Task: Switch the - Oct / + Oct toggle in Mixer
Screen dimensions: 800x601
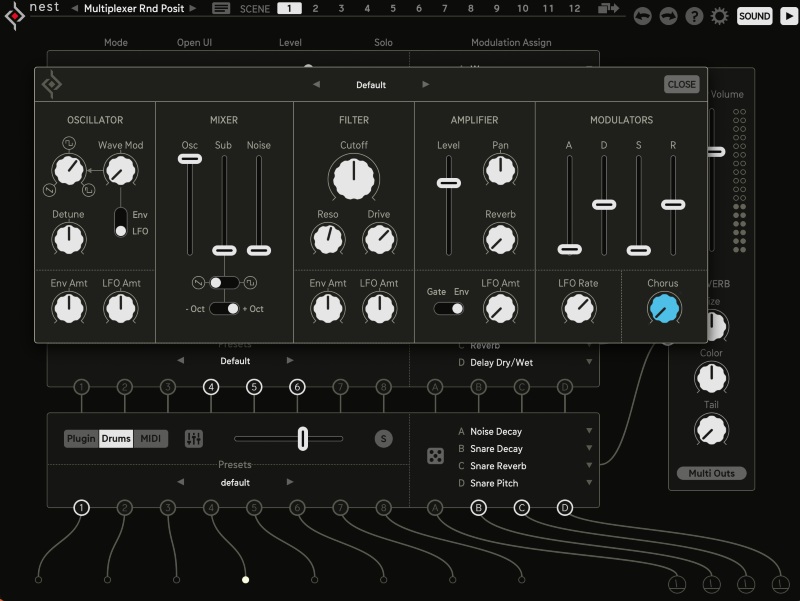Action: [222, 310]
